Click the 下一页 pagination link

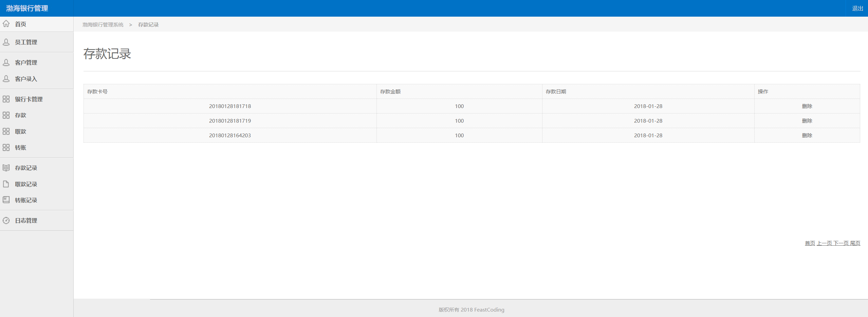coord(841,243)
